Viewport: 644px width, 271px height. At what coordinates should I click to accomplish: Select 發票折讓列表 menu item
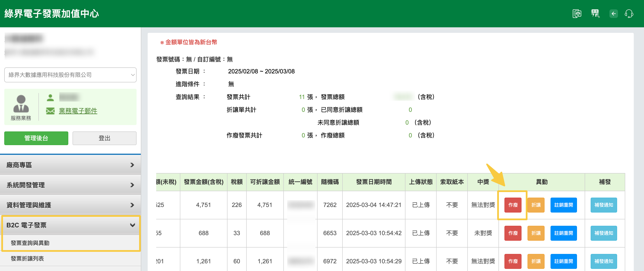point(27,258)
